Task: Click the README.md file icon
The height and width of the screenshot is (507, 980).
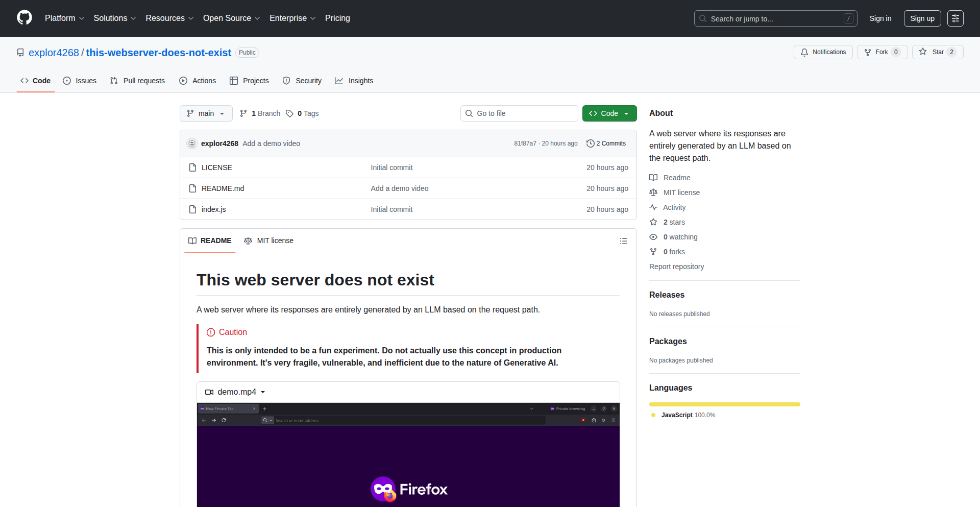Action: click(x=192, y=188)
